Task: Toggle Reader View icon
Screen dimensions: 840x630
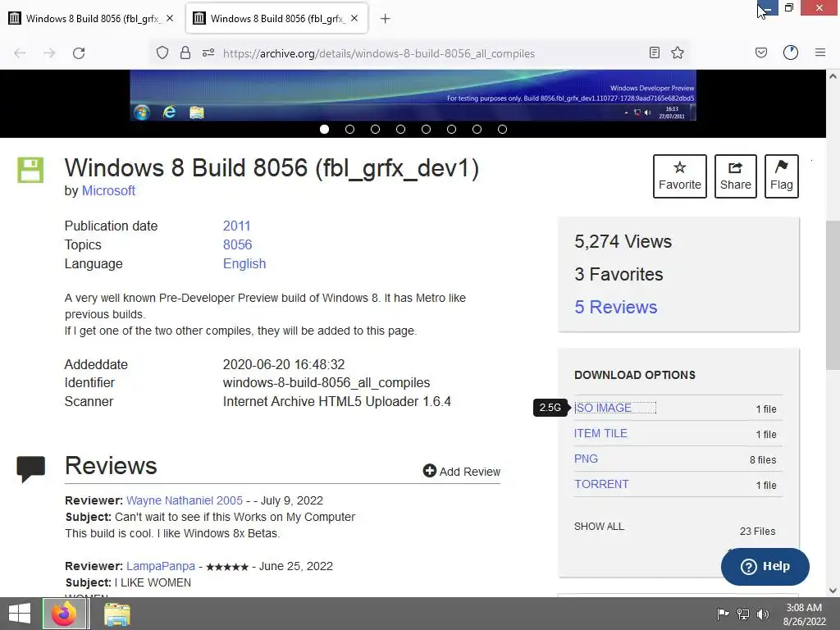Action: [x=654, y=52]
